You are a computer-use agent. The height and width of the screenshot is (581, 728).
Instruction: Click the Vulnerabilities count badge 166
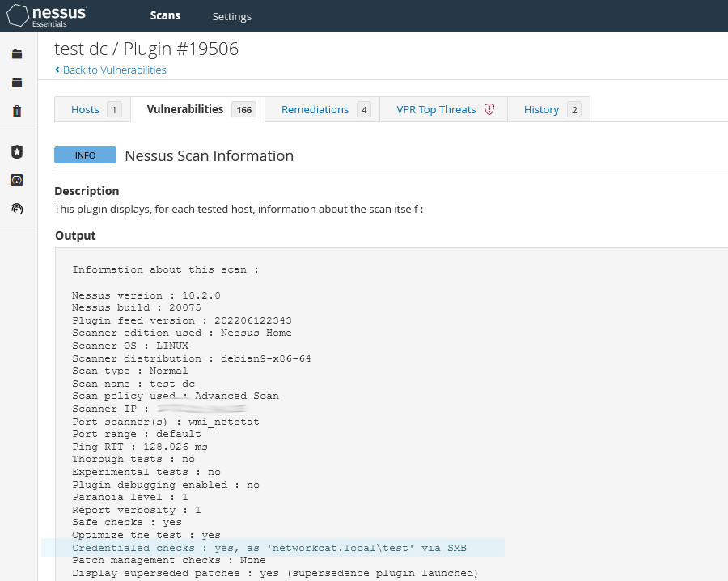(243, 109)
